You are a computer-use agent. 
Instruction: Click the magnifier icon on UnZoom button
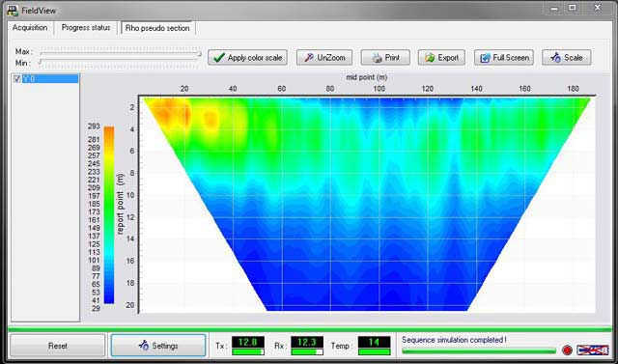point(309,58)
